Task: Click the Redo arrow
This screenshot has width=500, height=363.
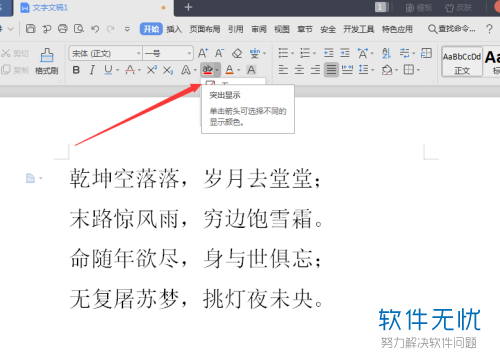Action: point(111,29)
